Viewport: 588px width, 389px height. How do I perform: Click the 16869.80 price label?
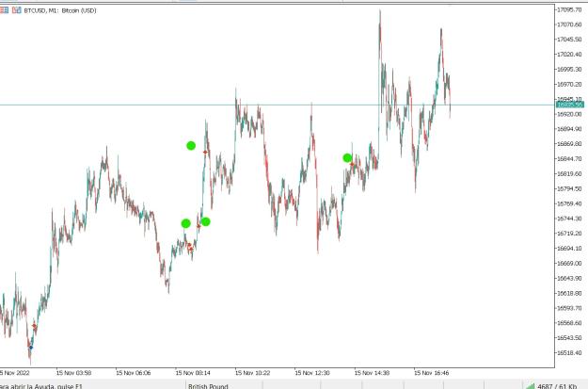(x=569, y=144)
